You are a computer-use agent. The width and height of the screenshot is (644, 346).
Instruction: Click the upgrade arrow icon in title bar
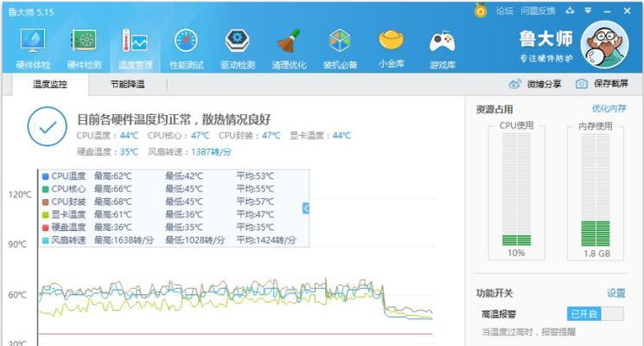point(570,10)
